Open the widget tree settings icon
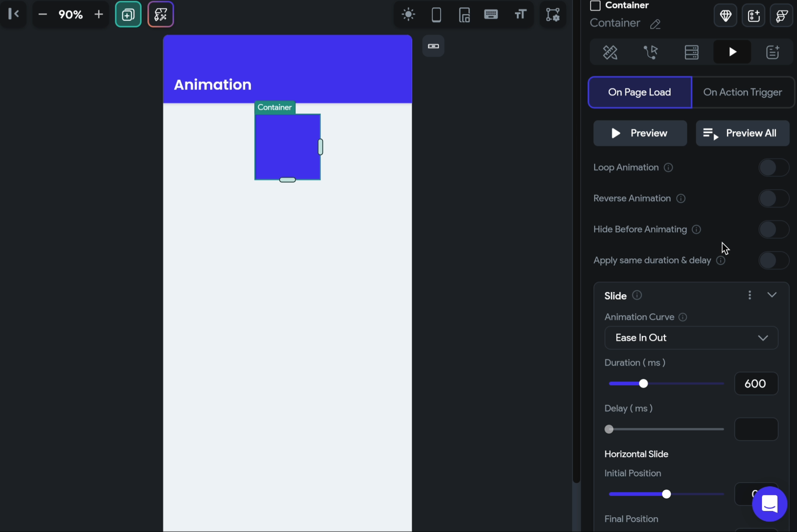The height and width of the screenshot is (532, 797). click(x=553, y=15)
